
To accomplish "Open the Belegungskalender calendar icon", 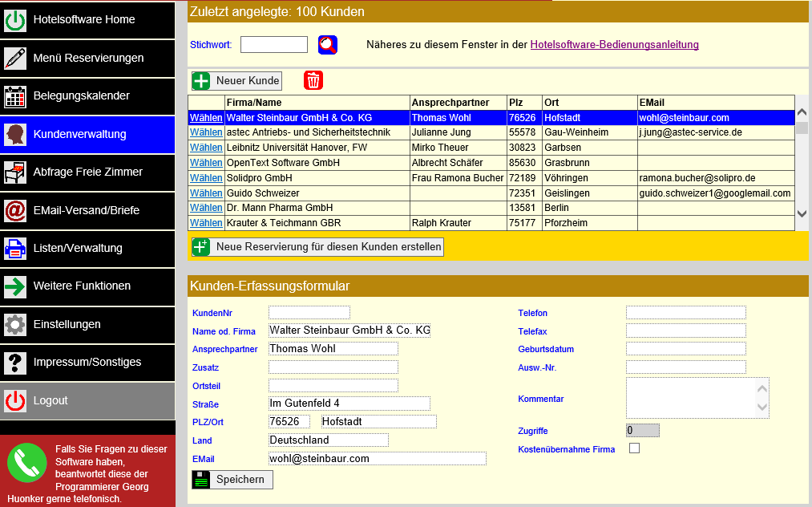I will pyautogui.click(x=14, y=96).
